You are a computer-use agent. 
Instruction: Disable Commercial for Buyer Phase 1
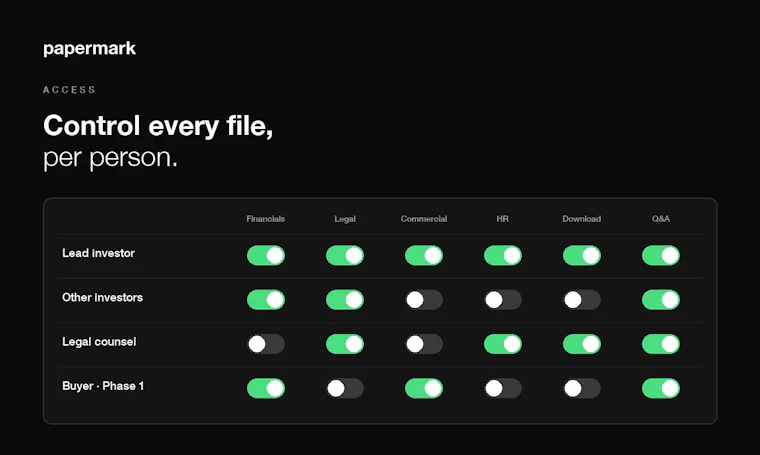424,388
